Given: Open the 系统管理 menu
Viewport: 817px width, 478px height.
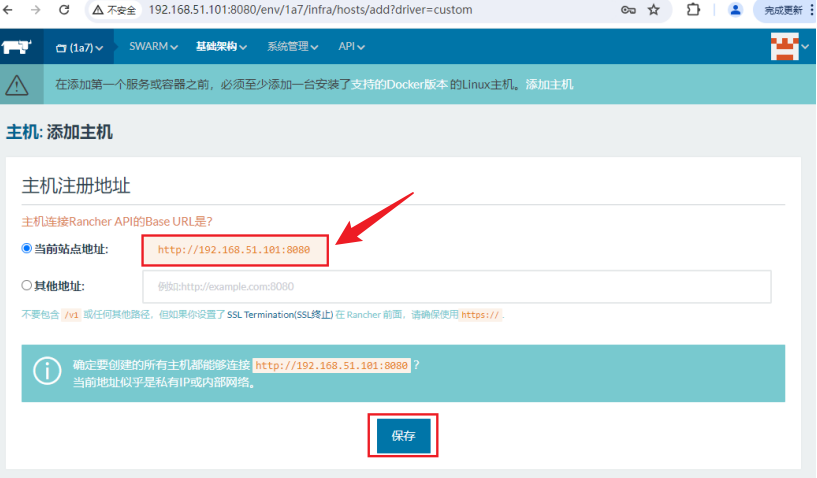Looking at the screenshot, I should (292, 46).
